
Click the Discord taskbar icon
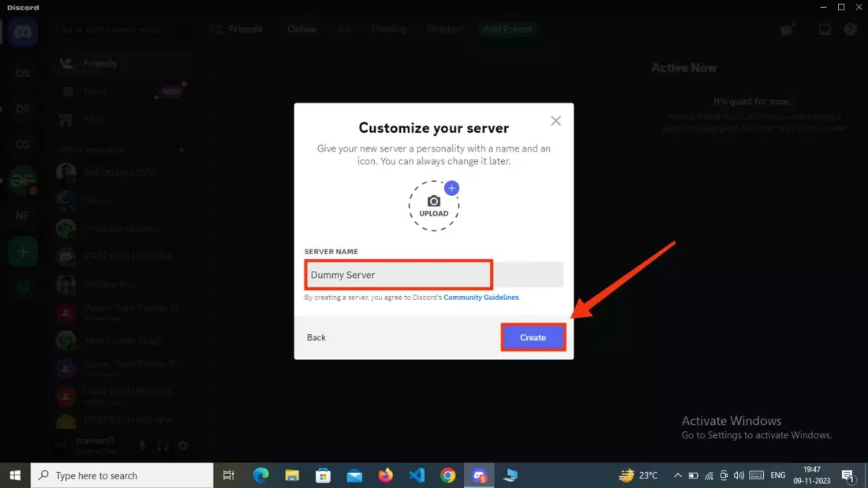point(479,475)
